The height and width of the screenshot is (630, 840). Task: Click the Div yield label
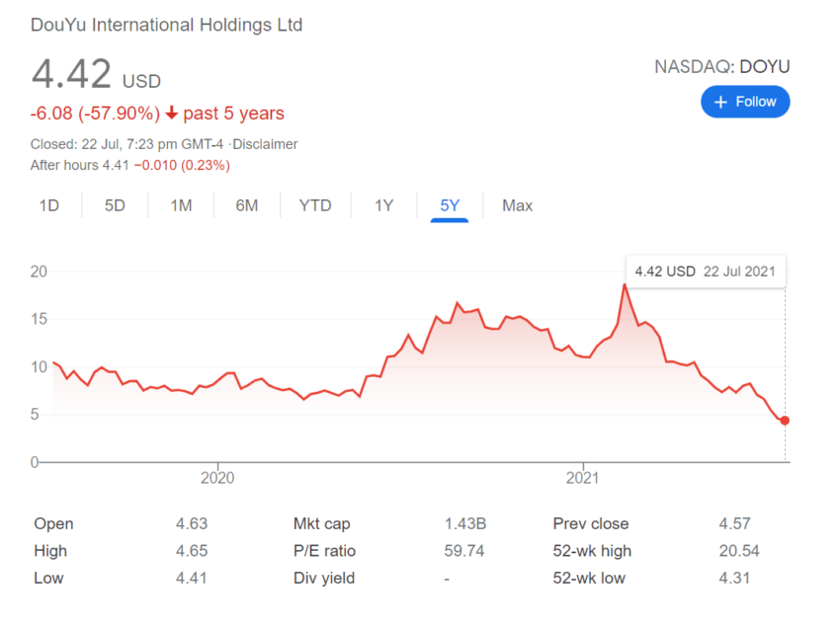pyautogui.click(x=324, y=578)
